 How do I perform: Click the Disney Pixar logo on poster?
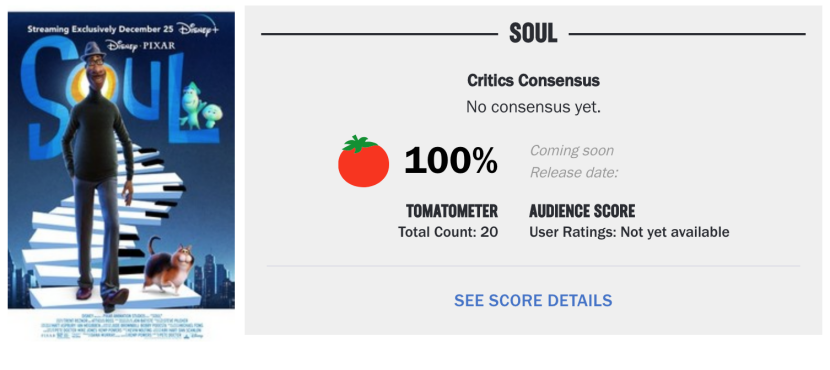click(141, 46)
